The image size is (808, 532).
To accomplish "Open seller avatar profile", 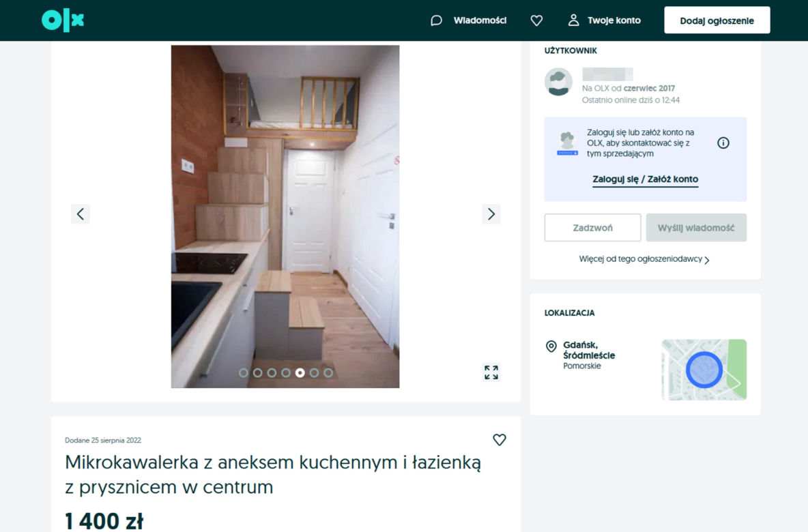I will (559, 81).
